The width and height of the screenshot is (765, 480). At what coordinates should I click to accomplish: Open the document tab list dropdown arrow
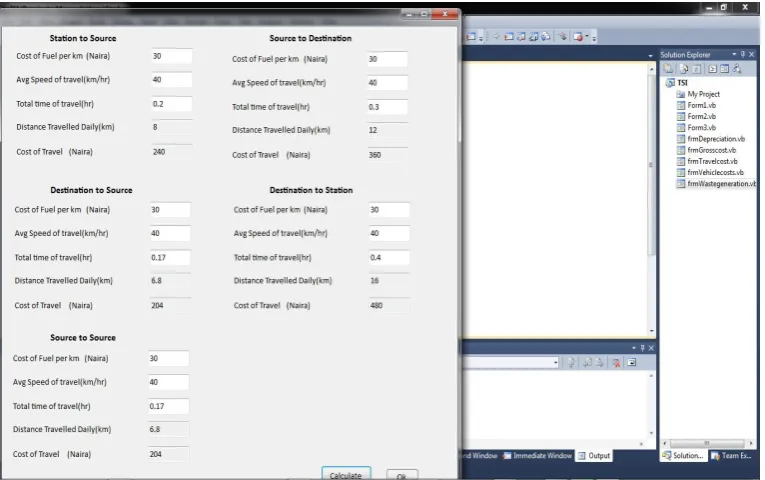point(650,56)
